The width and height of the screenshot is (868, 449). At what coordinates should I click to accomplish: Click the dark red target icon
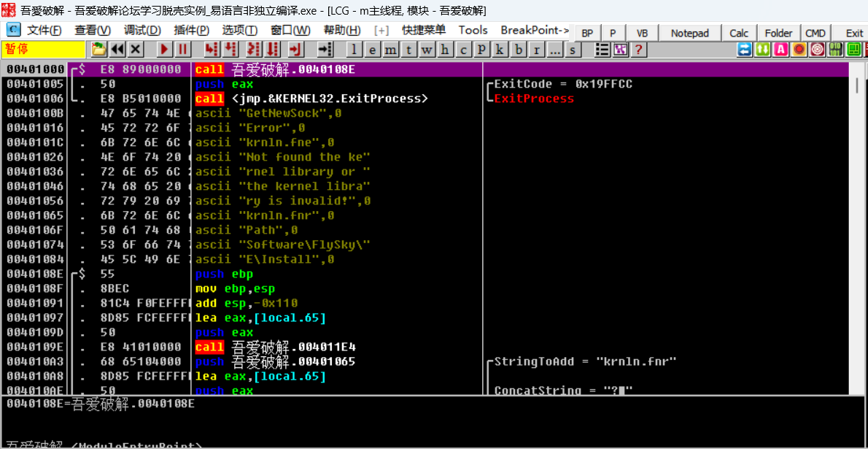pos(817,50)
